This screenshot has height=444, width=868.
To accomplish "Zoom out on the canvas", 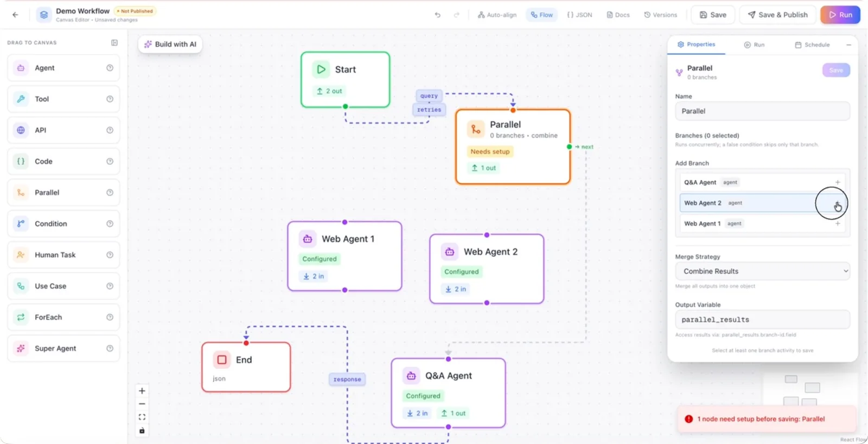I will [142, 404].
